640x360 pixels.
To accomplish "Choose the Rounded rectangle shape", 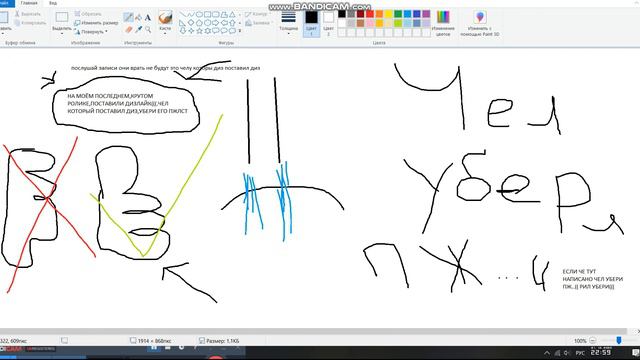I will (216, 15).
